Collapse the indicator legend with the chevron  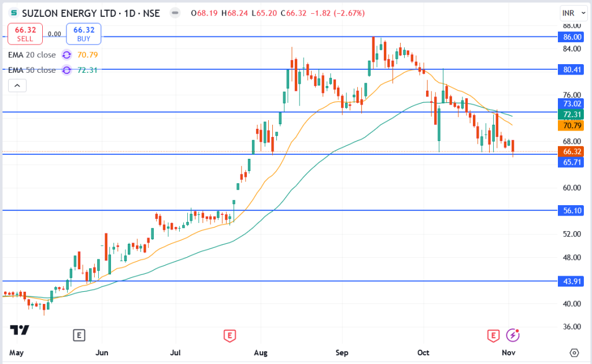[x=17, y=86]
